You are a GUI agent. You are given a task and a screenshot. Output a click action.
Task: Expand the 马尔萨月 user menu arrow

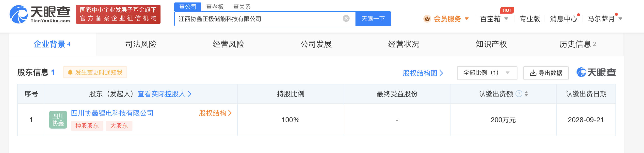620,19
